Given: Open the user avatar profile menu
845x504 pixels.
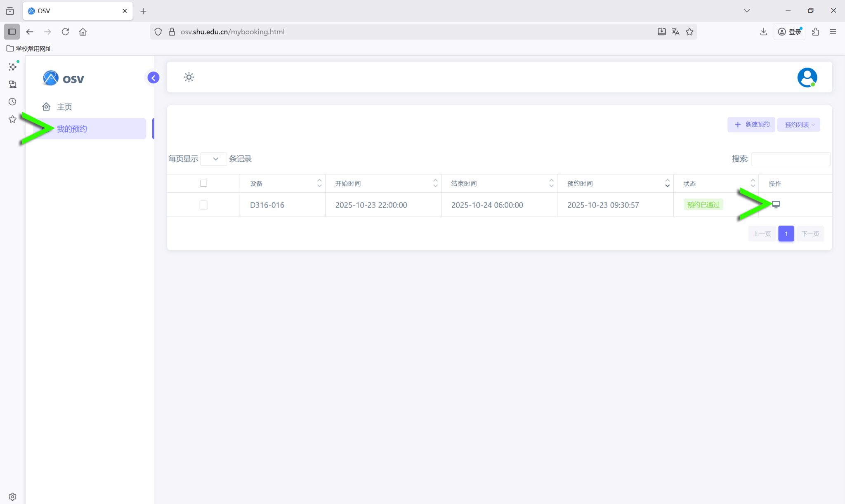Looking at the screenshot, I should click(807, 78).
